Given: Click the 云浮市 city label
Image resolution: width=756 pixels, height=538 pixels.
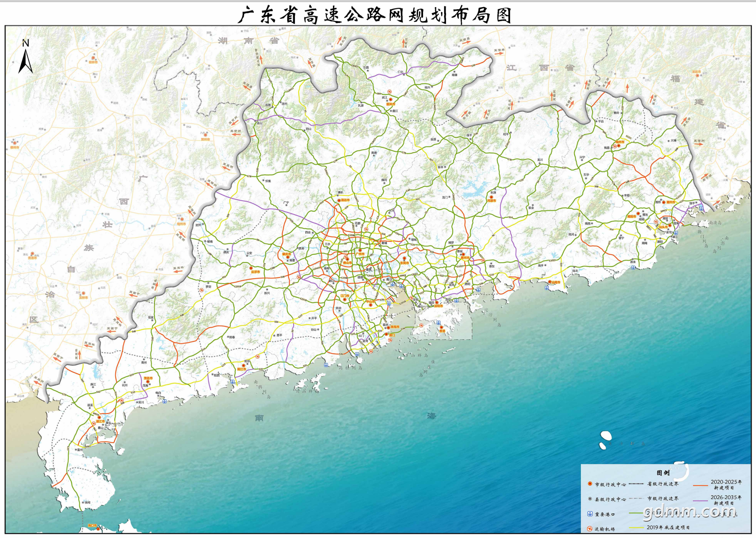Looking at the screenshot, I should coord(255,272).
